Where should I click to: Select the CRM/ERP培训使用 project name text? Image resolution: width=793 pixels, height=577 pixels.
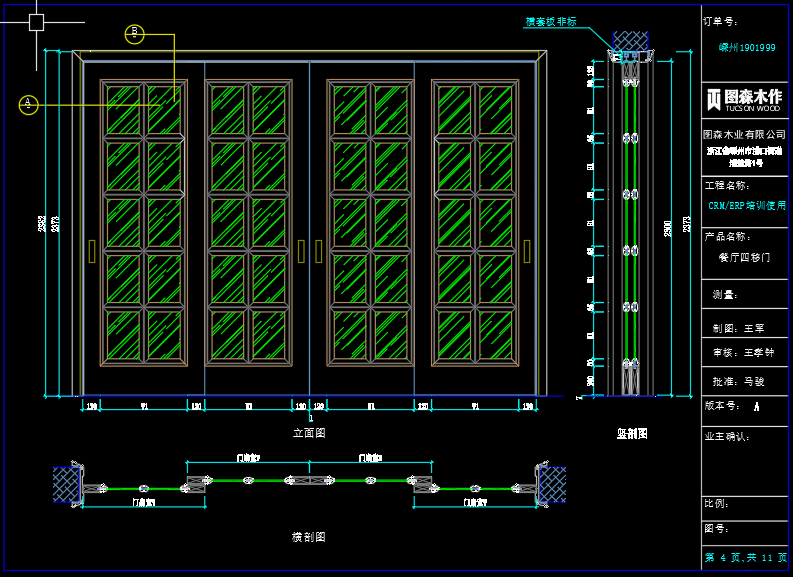click(x=746, y=205)
